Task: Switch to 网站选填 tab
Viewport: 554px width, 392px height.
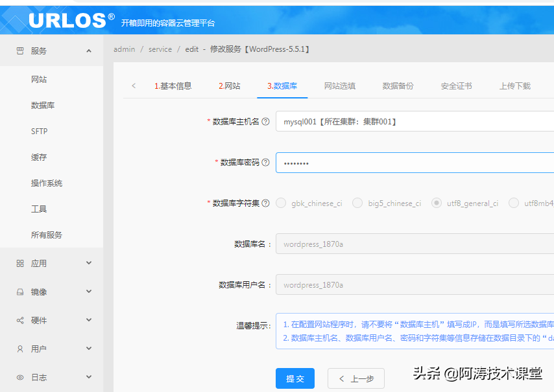Action: point(340,86)
